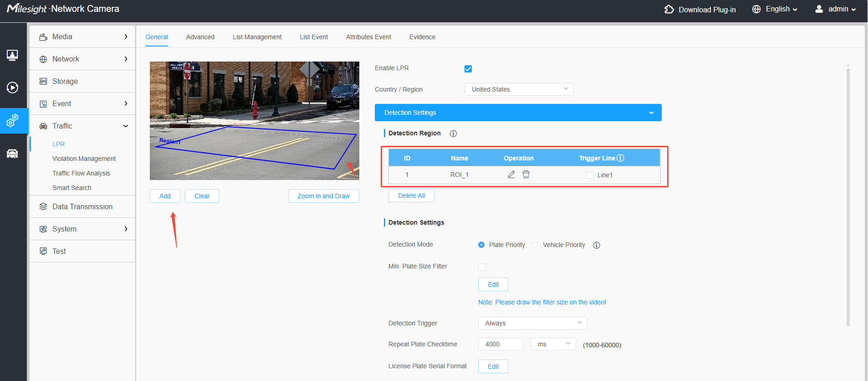
Task: Click the Zoom in and Draw button
Action: (323, 196)
